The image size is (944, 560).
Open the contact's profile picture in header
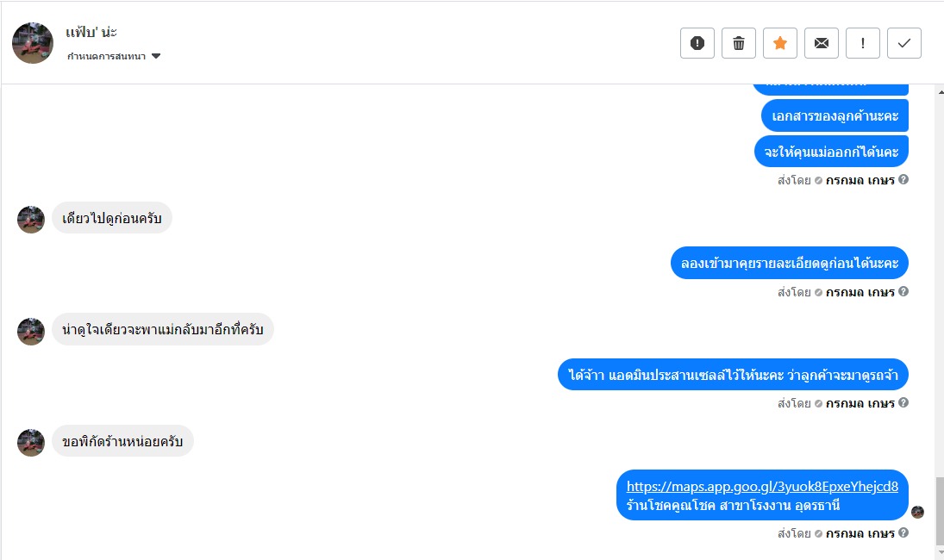tap(33, 43)
